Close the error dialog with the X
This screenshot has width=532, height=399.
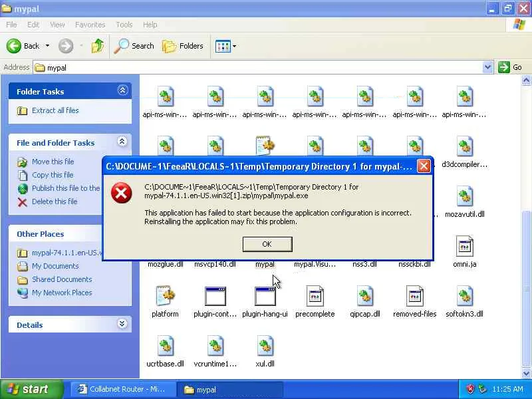pos(424,166)
